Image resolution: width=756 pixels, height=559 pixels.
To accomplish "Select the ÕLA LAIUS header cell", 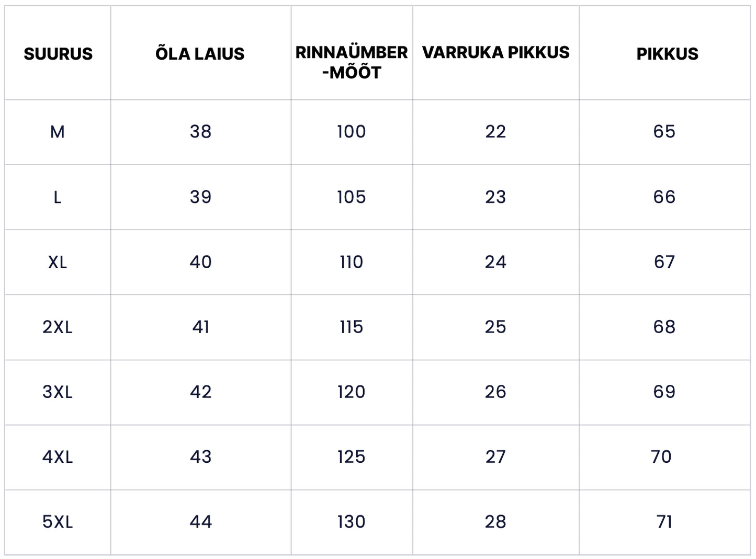I will click(200, 54).
